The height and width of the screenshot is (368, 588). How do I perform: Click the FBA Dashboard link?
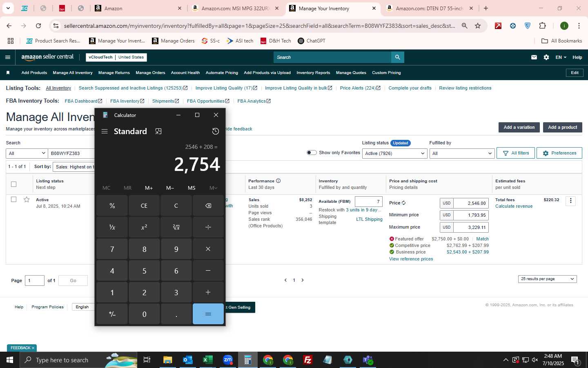[x=83, y=101]
